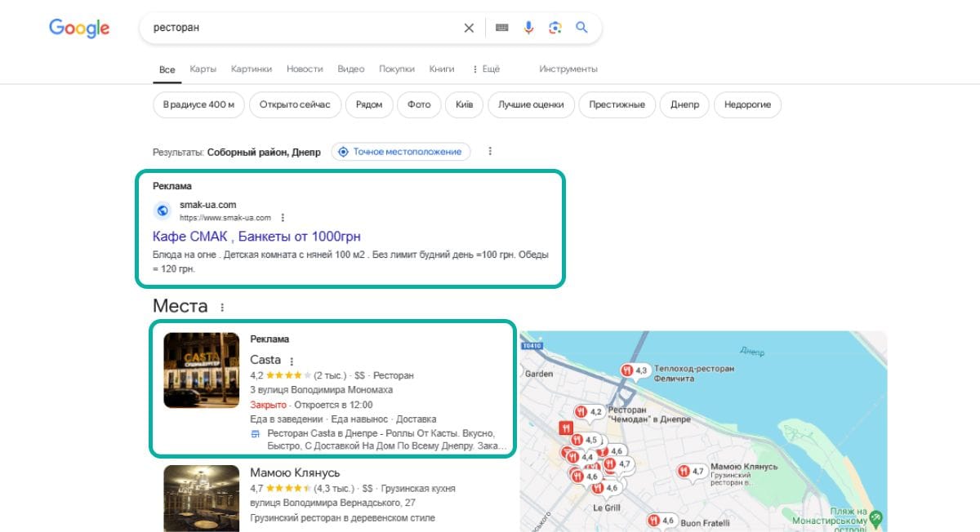Apply the В радиусе 400 м filter
This screenshot has height=532, width=980.
(198, 105)
